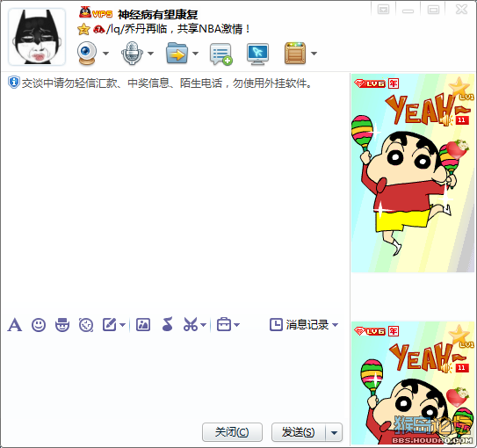Image resolution: width=477 pixels, height=448 pixels.
Task: Insert a picture with the image icon
Action: (x=143, y=324)
